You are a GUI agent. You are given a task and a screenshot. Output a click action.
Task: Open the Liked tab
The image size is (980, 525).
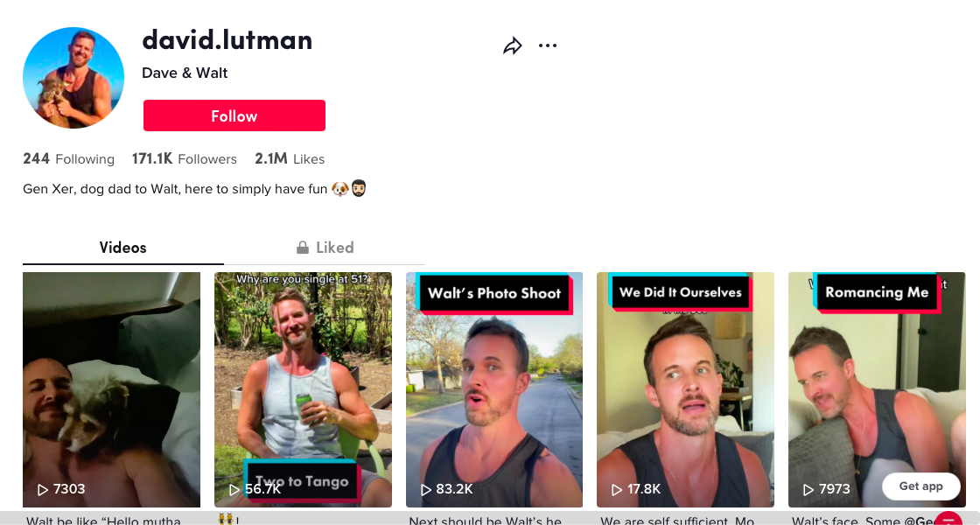[325, 248]
